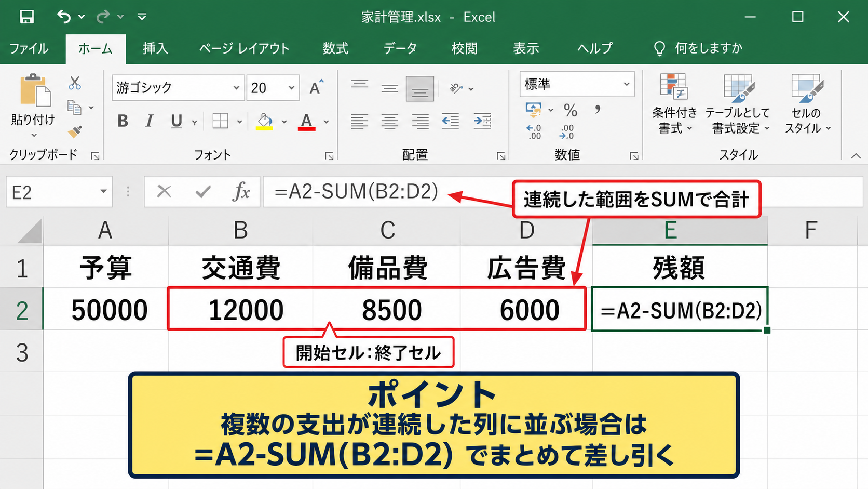
Task: Switch to the 挿入 tab
Action: pyautogui.click(x=155, y=48)
